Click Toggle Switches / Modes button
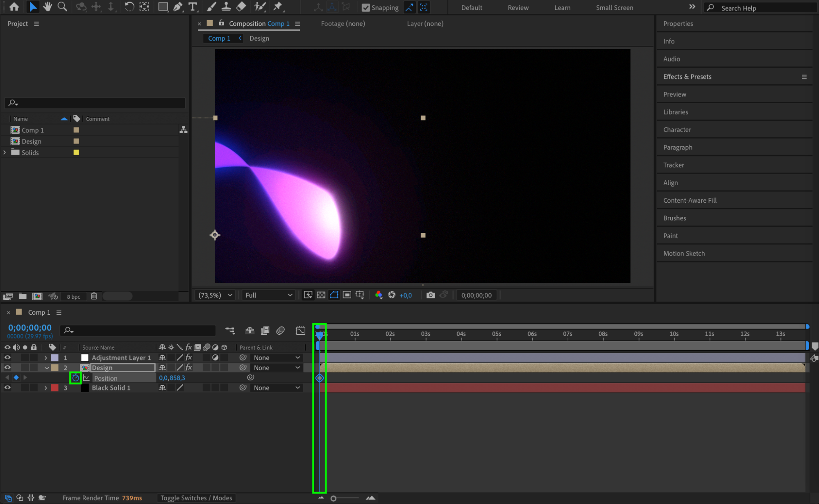The image size is (819, 504). coord(196,498)
